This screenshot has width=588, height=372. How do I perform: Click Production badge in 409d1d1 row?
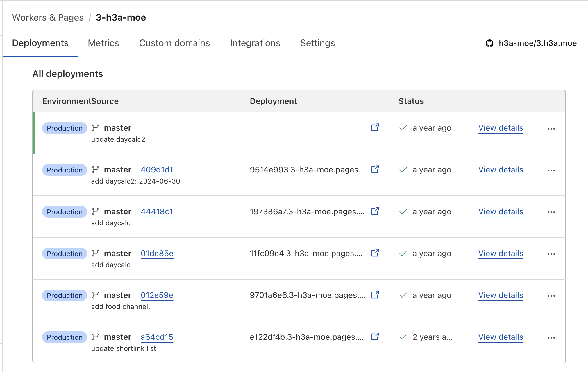(65, 170)
